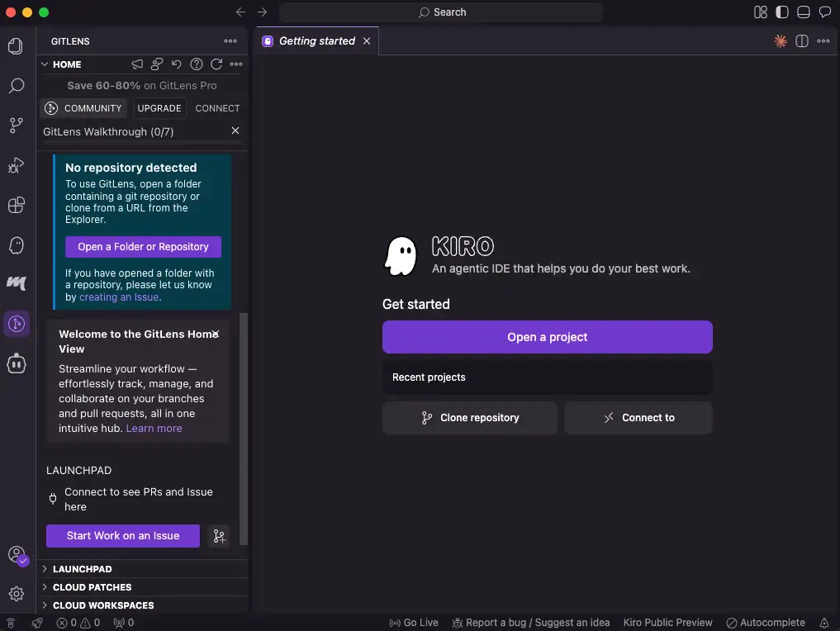Click Connect to see PRs and Issue here
The image size is (840, 631).
click(x=138, y=499)
